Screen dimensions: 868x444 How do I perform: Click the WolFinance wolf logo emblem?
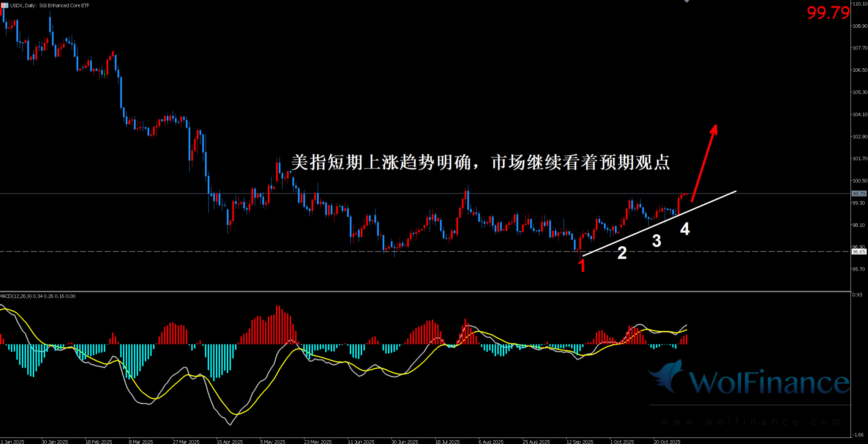[667, 377]
